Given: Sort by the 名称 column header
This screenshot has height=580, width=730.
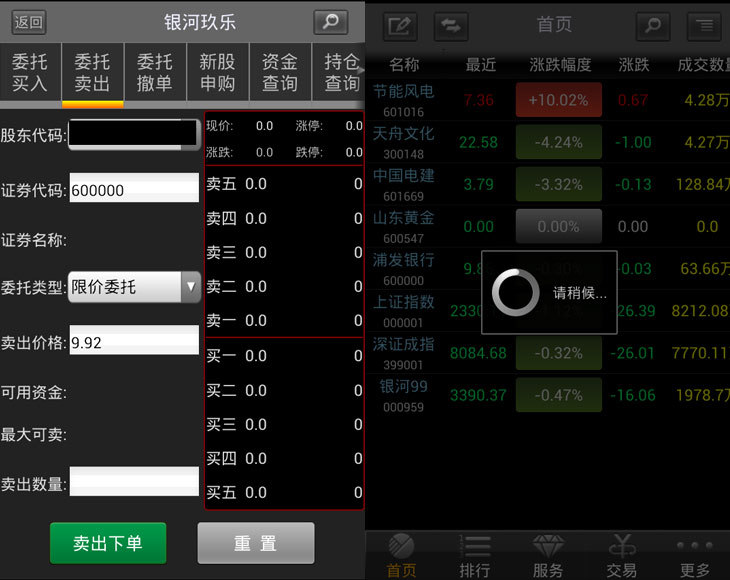Looking at the screenshot, I should 404,64.
